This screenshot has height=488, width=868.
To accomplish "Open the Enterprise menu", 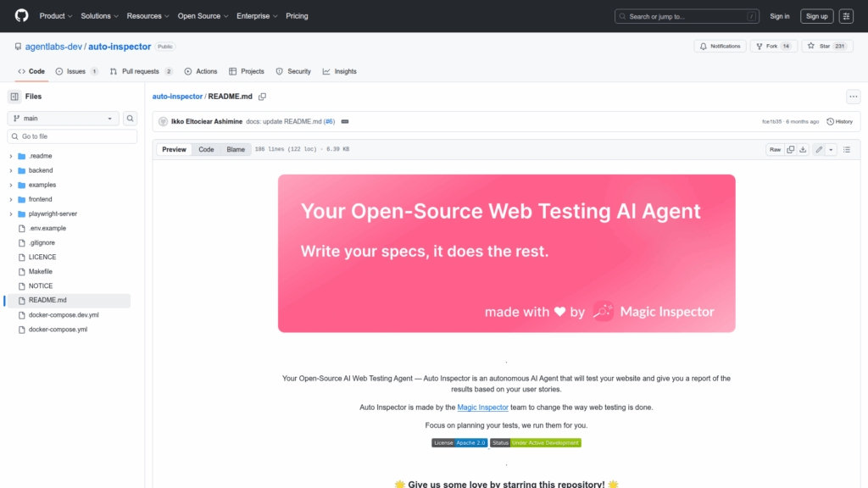I will (x=257, y=16).
